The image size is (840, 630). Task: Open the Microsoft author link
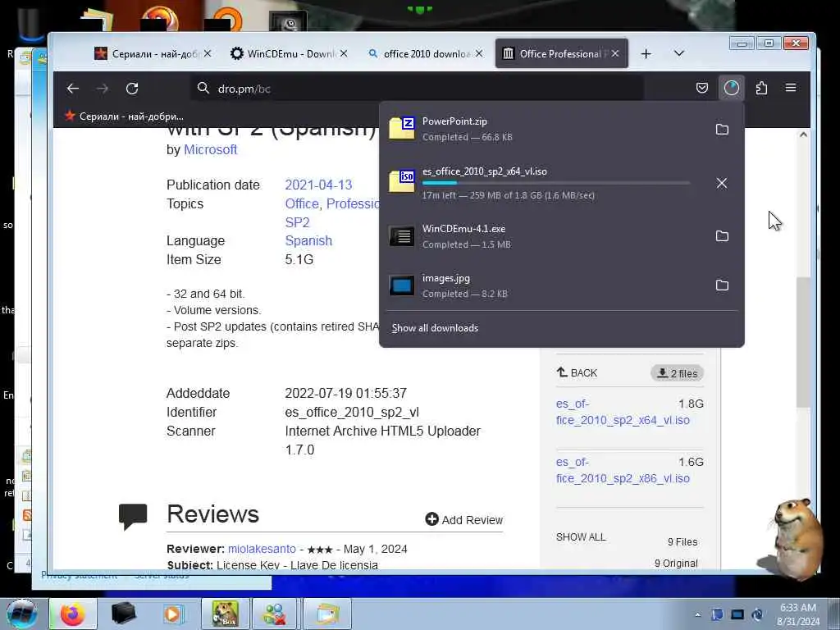pos(210,150)
